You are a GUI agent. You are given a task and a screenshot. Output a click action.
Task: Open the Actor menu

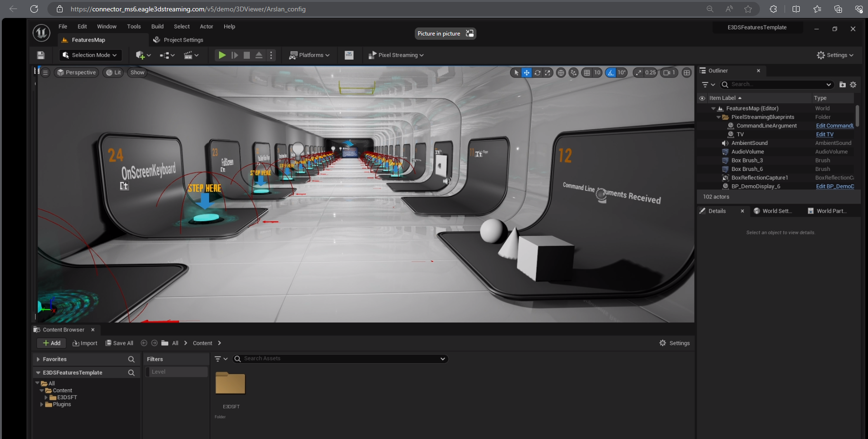(206, 27)
